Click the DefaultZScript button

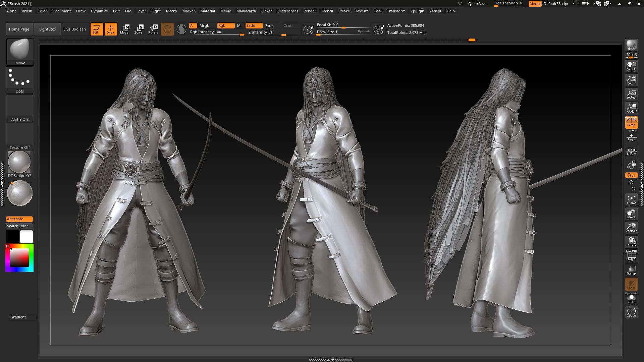[556, 4]
